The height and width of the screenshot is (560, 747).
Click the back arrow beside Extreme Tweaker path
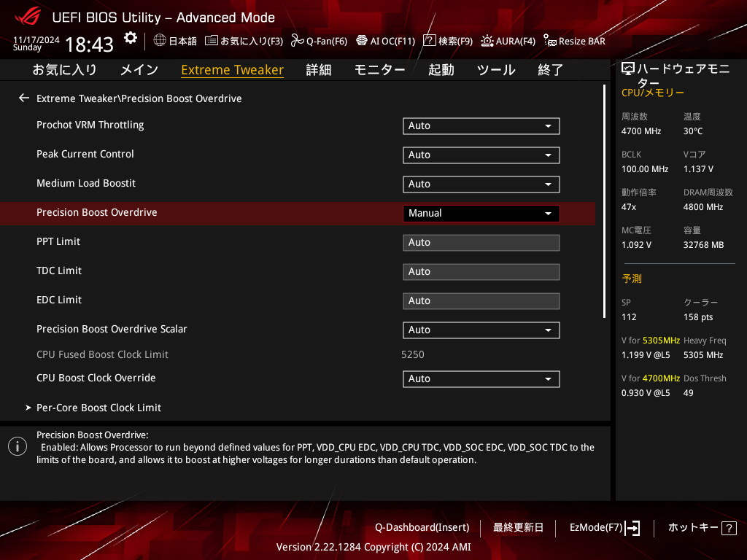[24, 98]
